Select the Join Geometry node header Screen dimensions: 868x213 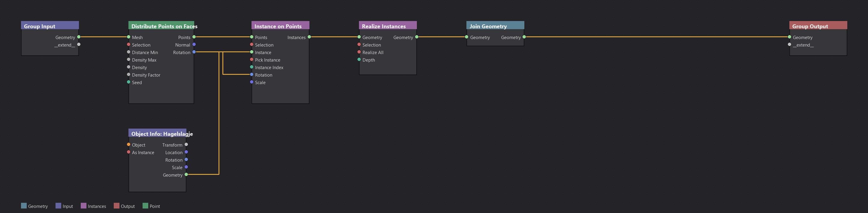coord(495,26)
